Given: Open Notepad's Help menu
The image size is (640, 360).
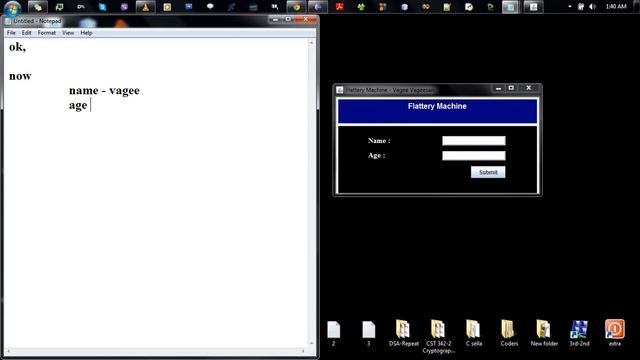Looking at the screenshot, I should (86, 33).
